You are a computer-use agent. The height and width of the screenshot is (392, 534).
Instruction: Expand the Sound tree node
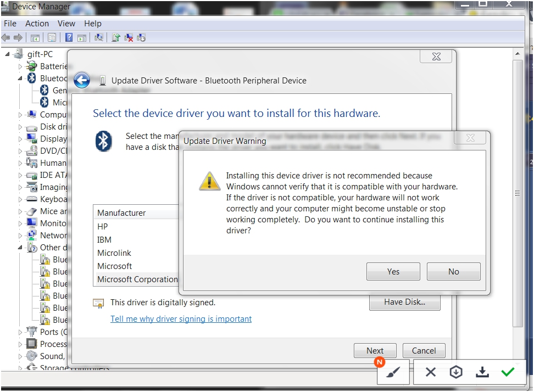click(x=20, y=356)
